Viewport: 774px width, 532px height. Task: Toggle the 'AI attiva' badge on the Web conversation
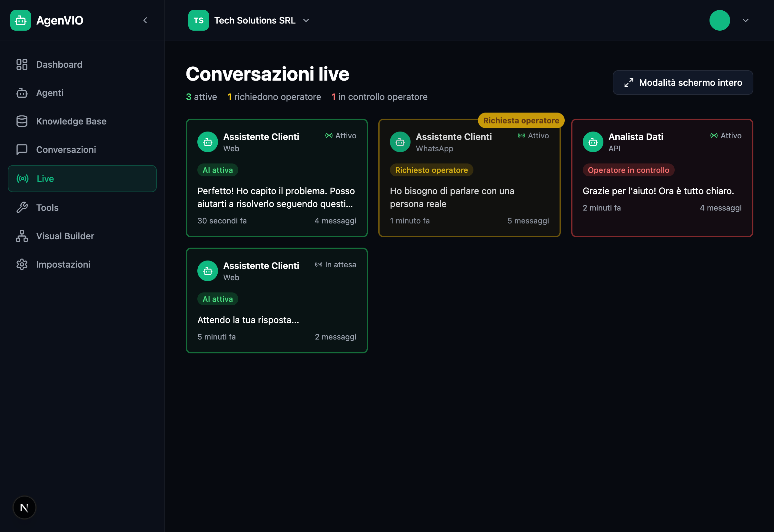[217, 170]
